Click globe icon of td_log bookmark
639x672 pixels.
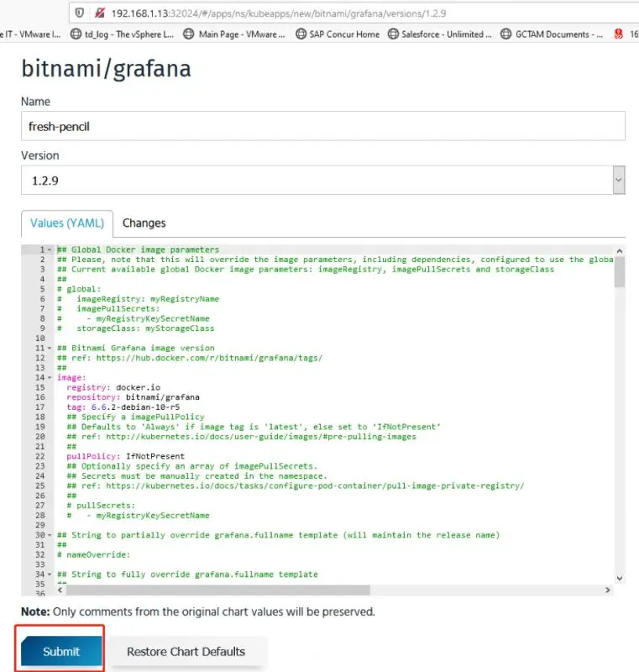[76, 34]
